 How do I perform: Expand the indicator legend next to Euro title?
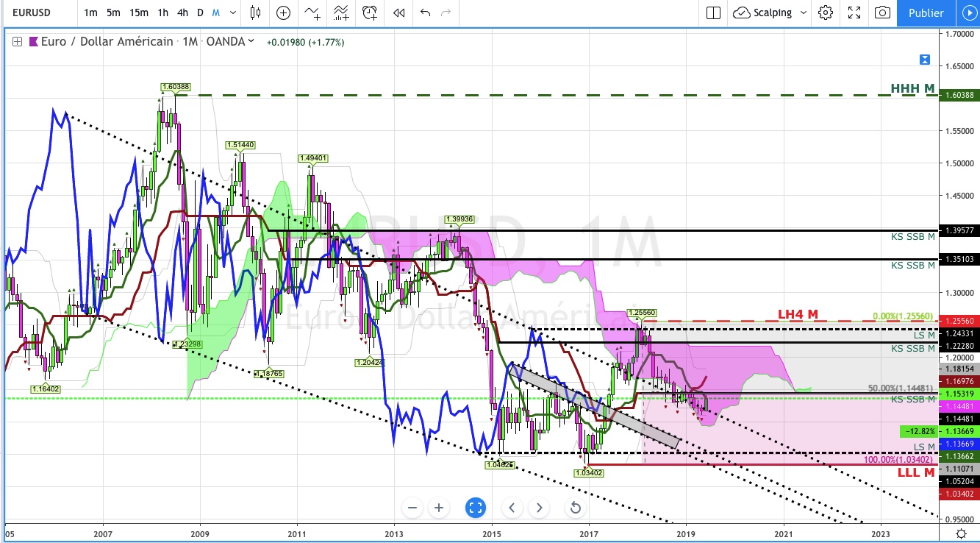coord(17,42)
